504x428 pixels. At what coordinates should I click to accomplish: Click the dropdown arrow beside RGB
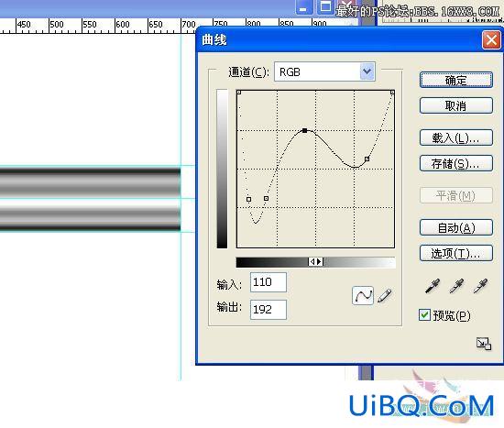click(367, 71)
